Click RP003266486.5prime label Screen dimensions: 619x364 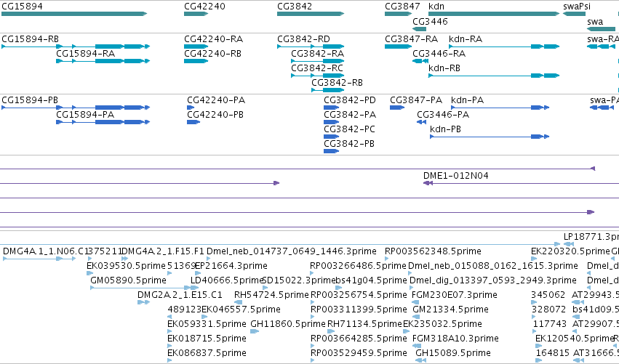pyautogui.click(x=358, y=266)
